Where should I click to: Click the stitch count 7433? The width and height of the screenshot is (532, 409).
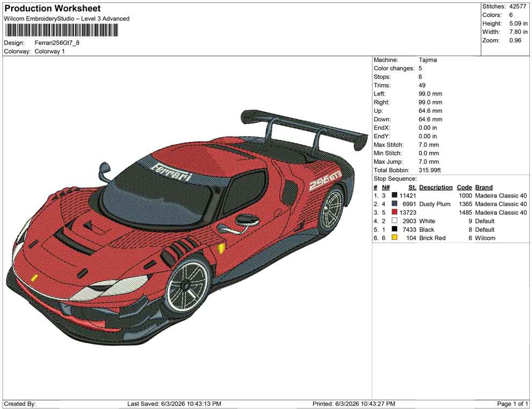click(409, 229)
